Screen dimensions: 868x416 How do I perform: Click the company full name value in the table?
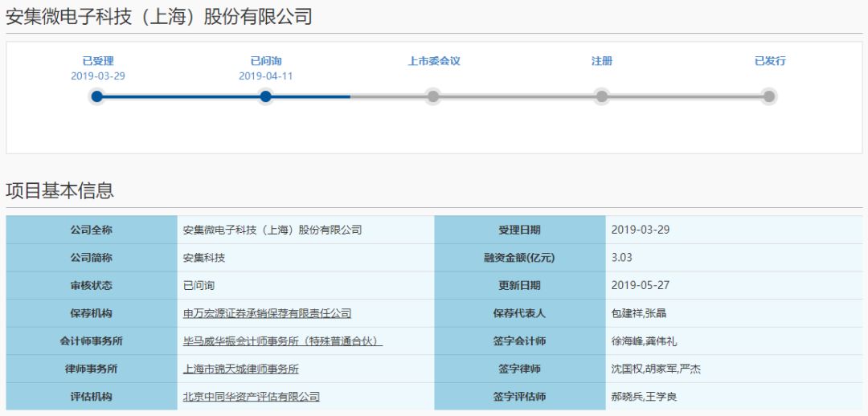tap(272, 230)
